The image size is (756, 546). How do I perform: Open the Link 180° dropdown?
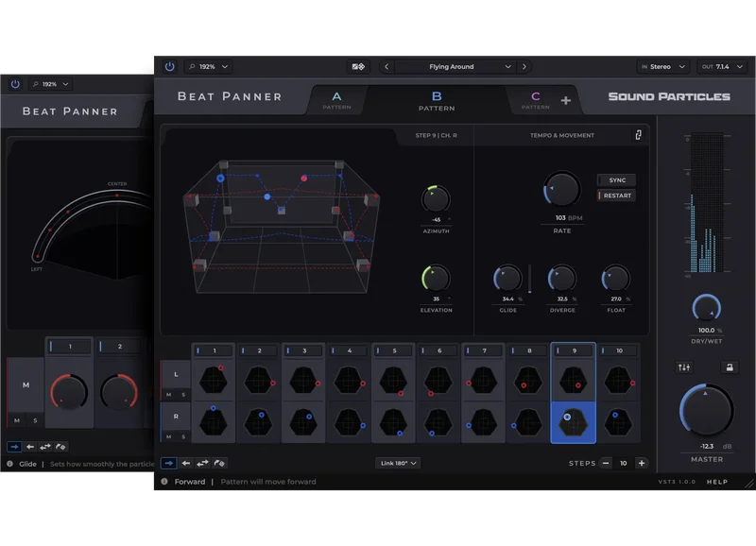click(x=398, y=463)
